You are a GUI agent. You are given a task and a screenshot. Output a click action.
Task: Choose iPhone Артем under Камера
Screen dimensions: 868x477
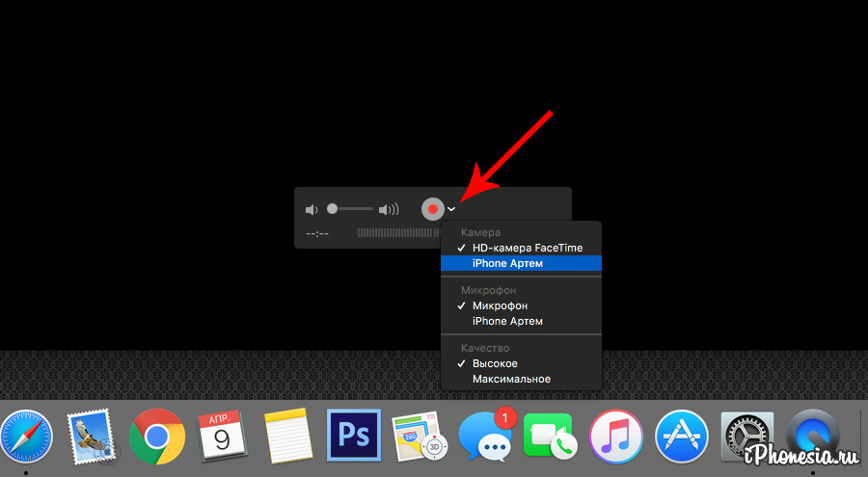pyautogui.click(x=521, y=263)
